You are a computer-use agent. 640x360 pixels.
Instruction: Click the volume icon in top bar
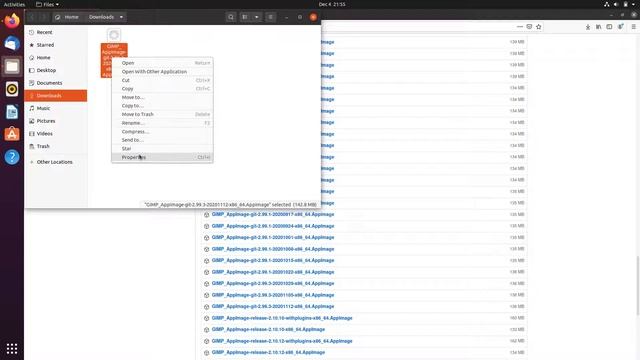616,4
